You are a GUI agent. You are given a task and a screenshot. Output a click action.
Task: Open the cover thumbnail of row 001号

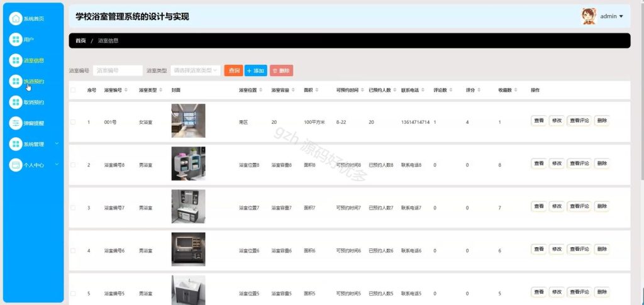[x=188, y=121]
